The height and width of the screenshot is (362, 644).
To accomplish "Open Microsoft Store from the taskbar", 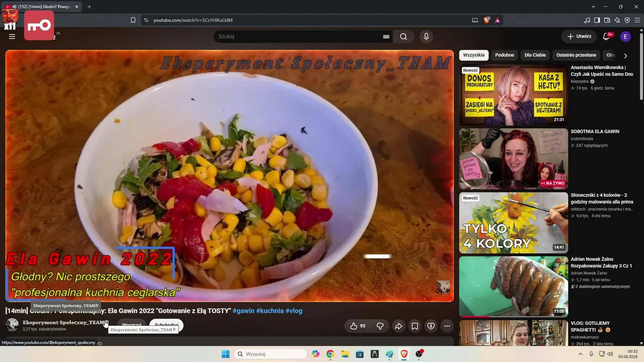I will (x=360, y=354).
